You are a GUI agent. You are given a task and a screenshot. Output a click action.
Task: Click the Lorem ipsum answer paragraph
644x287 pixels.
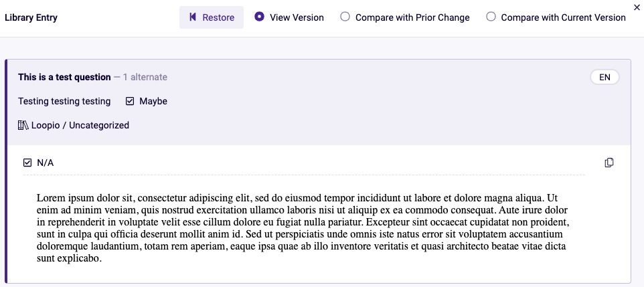[303, 228]
